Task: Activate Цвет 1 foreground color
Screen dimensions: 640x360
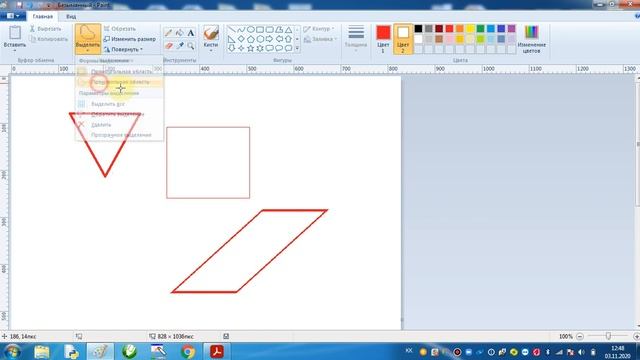Action: click(x=383, y=39)
